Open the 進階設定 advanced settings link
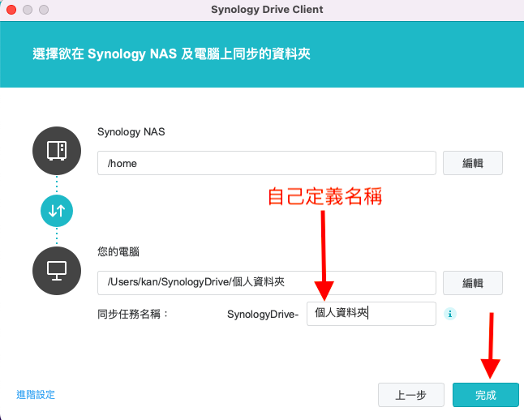Viewport: 524px width, 420px height. click(36, 395)
